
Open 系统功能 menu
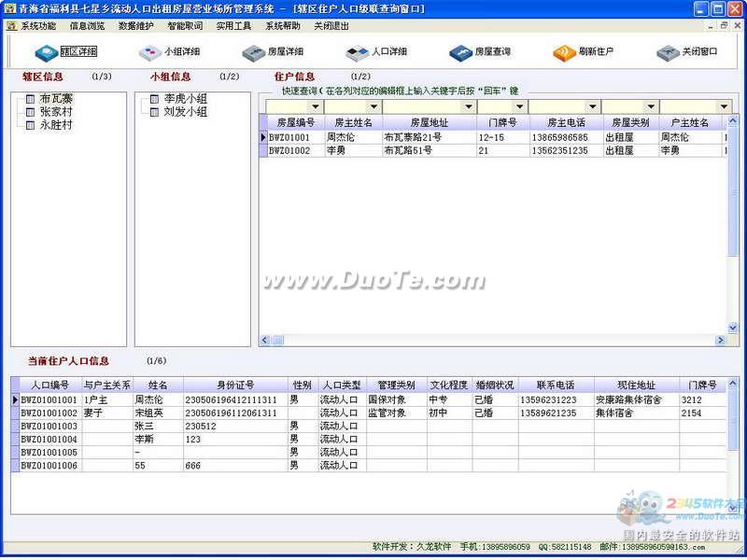(x=38, y=26)
